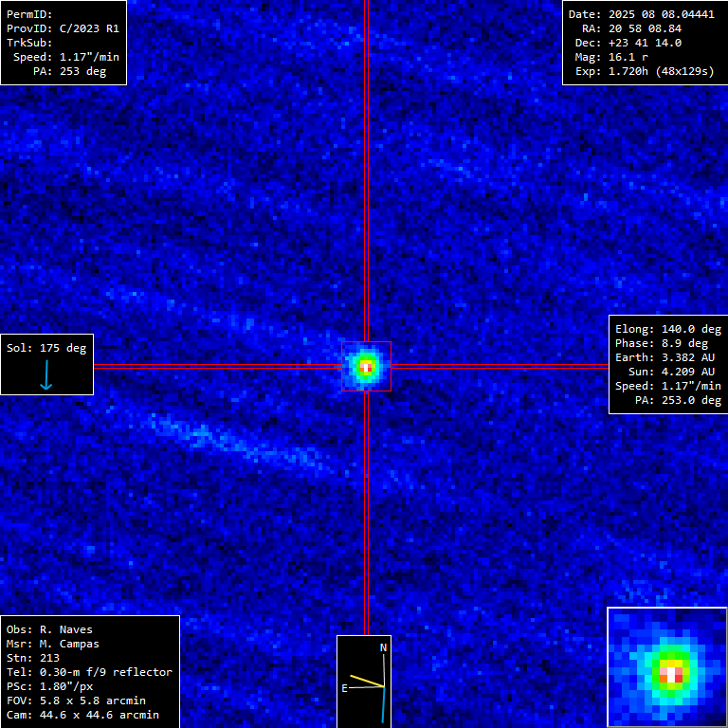728x728 pixels.
Task: Click the Mag: 16.1 r text
Action: click(x=611, y=57)
